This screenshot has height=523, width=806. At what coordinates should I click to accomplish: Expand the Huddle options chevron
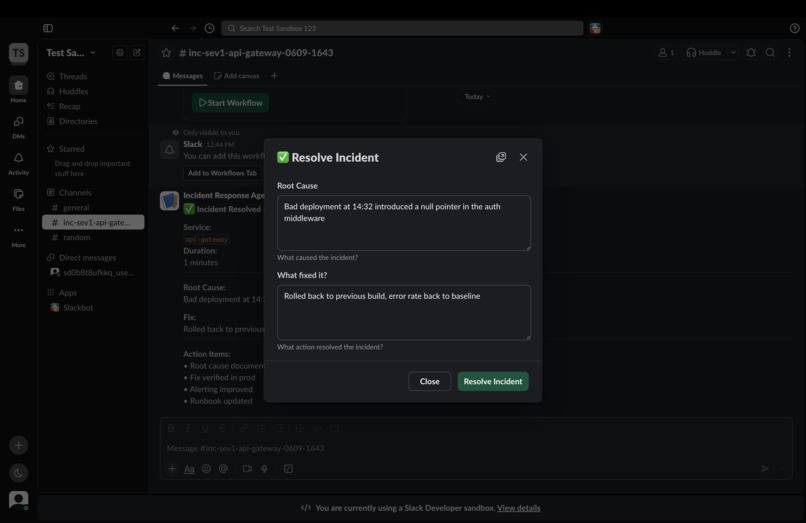coord(733,52)
